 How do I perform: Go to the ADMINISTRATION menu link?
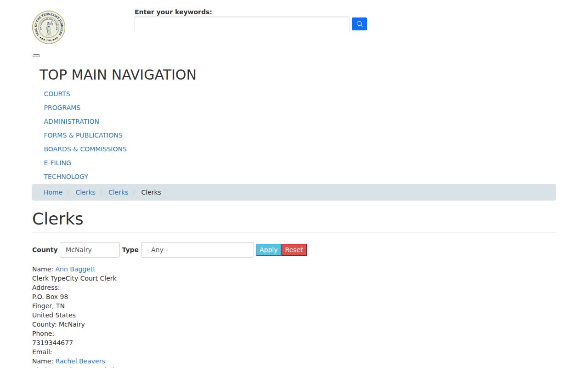point(72,121)
